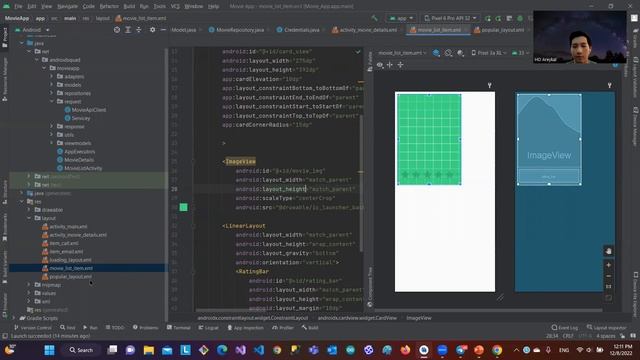Expand the drawable folder
The image size is (640, 360).
29,210
